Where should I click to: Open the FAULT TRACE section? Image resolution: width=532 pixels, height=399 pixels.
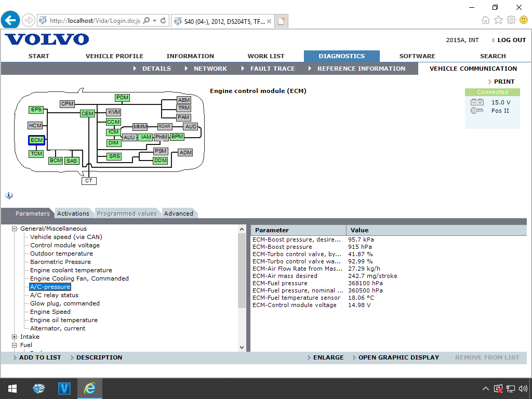tap(273, 68)
